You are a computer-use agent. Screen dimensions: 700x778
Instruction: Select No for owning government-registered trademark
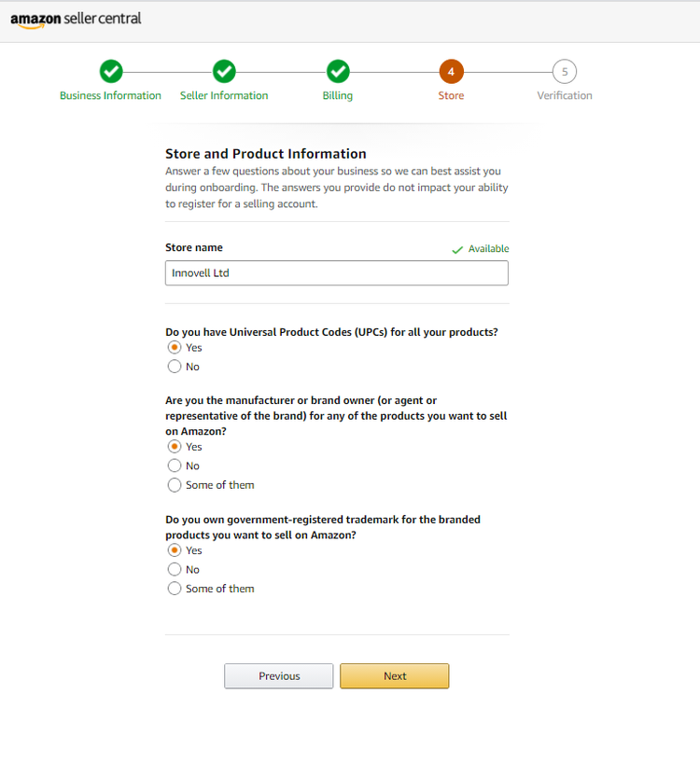tap(175, 569)
